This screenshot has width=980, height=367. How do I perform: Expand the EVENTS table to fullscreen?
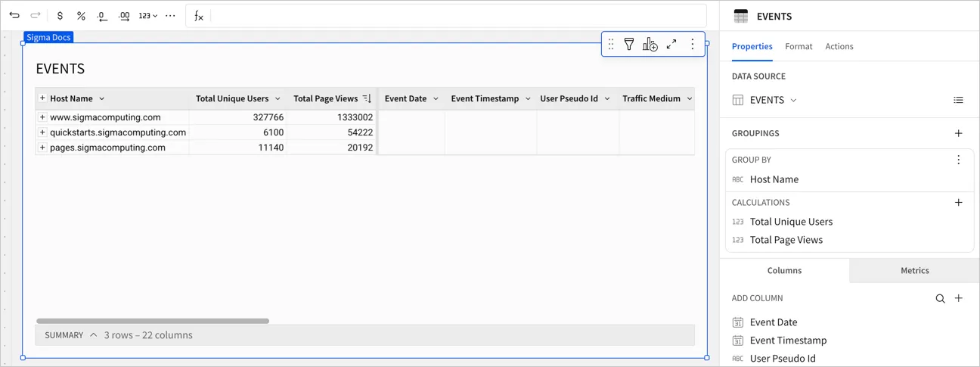point(671,45)
